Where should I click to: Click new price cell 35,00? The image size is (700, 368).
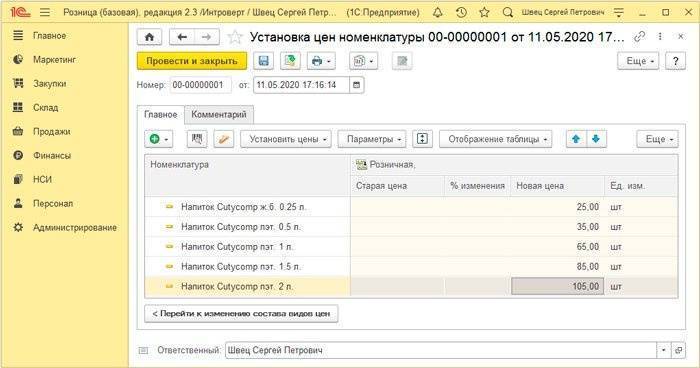(558, 227)
